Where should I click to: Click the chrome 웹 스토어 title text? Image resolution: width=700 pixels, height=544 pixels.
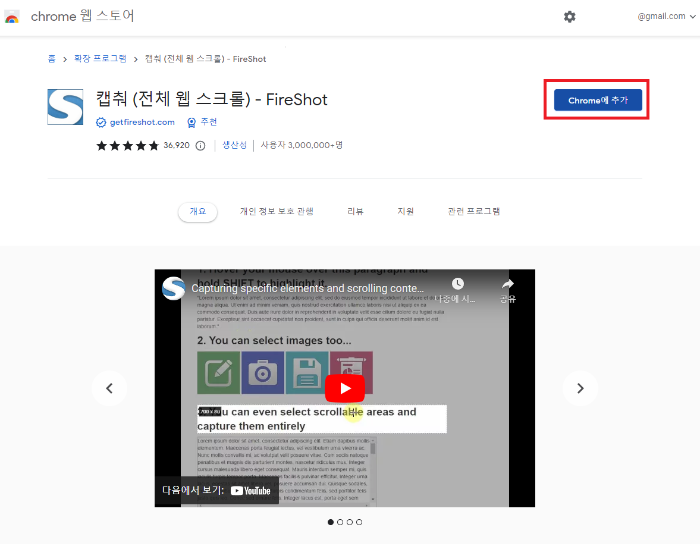(x=83, y=16)
